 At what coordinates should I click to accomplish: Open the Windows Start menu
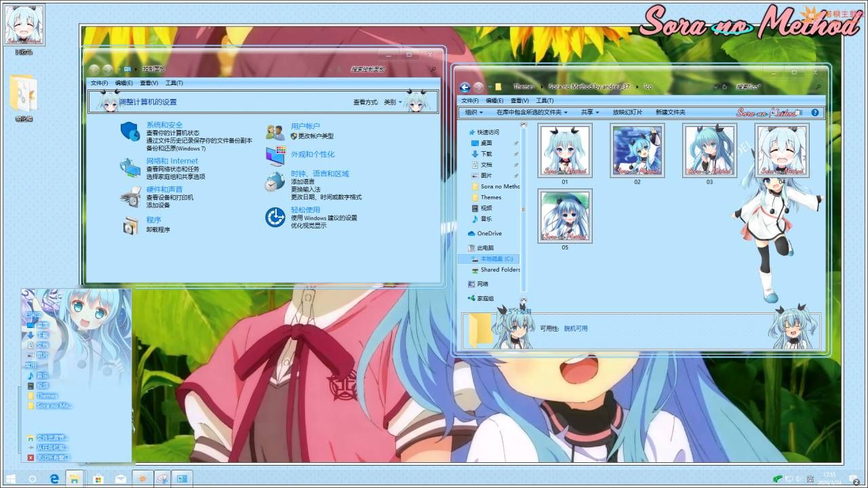tap(10, 479)
